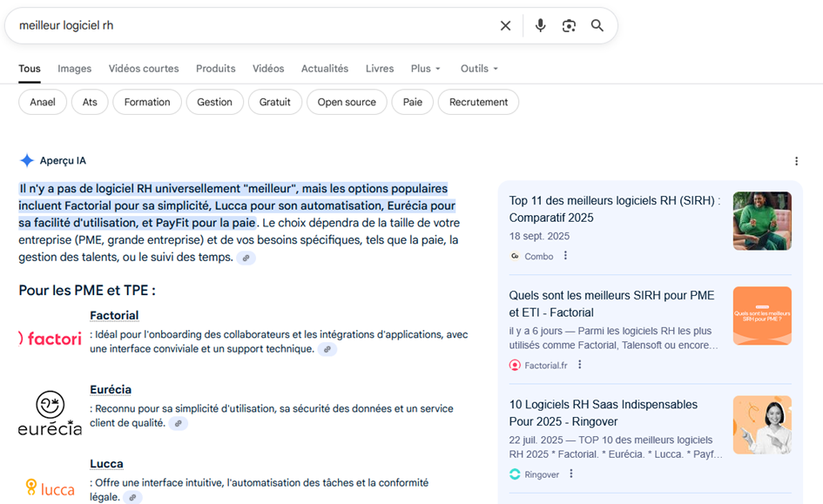Screen dimensions: 823x504
Task: Click the Ringover article thumbnail image
Action: [762, 425]
